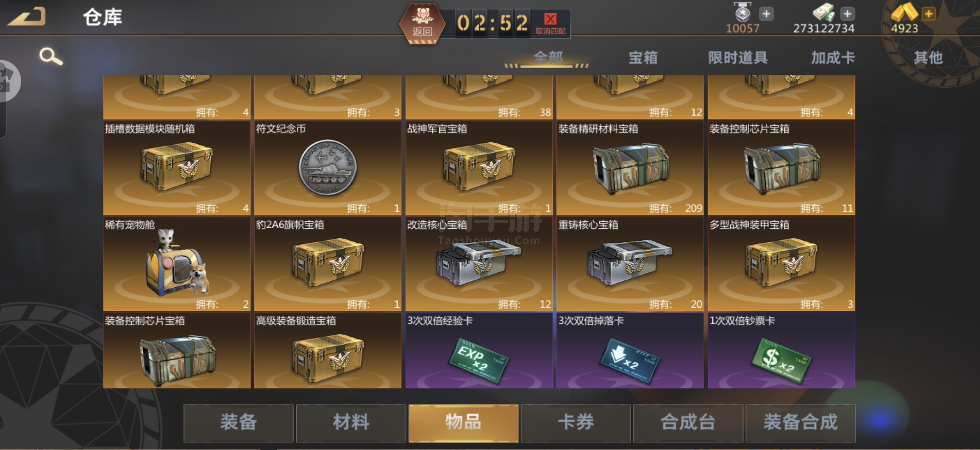
Task: Click the 返回 hexagon matchmaking icon
Action: [x=422, y=23]
